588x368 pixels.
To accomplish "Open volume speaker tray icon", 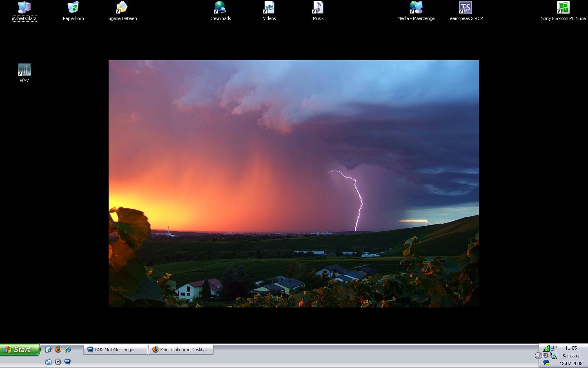I will click(546, 355).
